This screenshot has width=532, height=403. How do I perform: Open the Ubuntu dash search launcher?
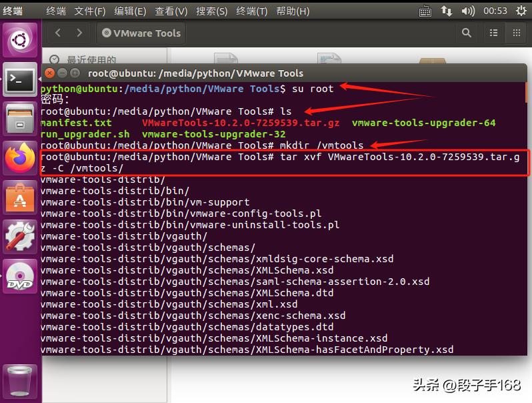pyautogui.click(x=20, y=40)
